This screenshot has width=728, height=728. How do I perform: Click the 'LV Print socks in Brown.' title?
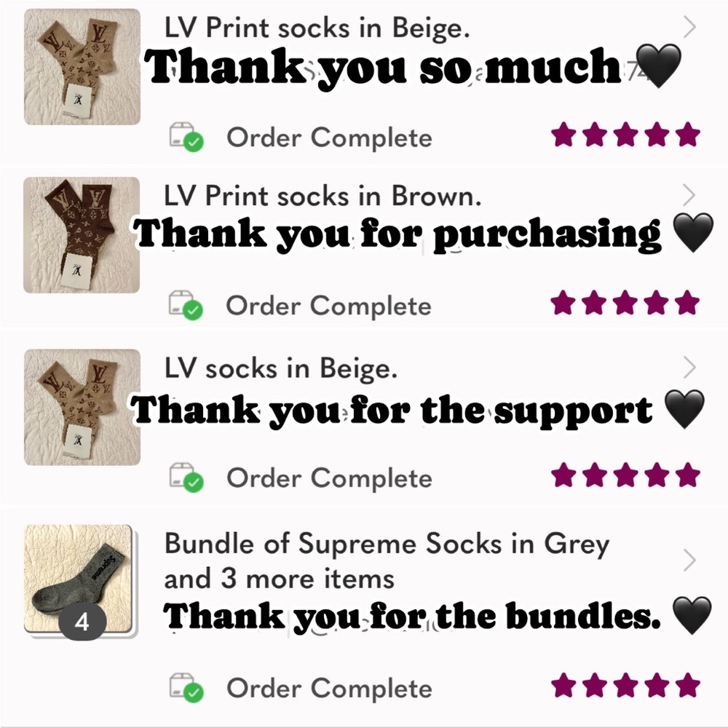click(323, 195)
